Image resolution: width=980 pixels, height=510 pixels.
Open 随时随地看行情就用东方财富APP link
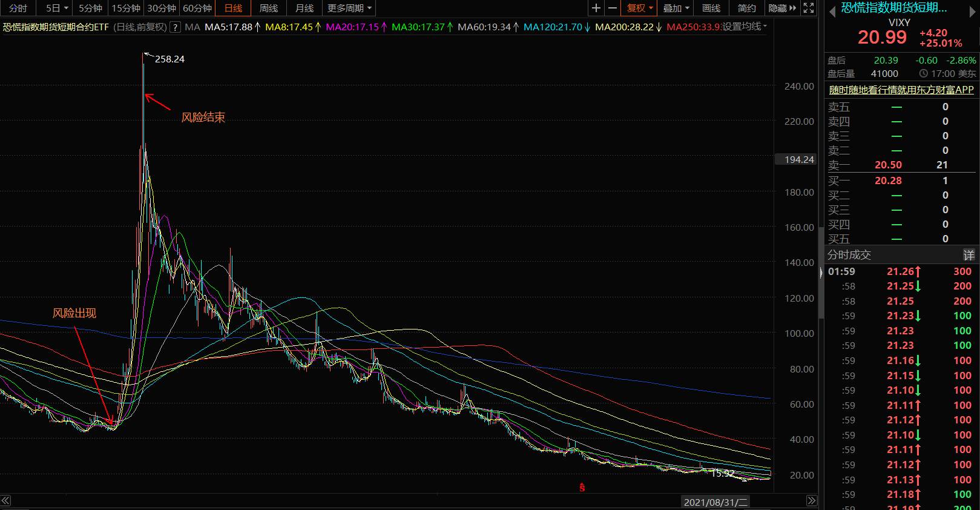coord(901,90)
